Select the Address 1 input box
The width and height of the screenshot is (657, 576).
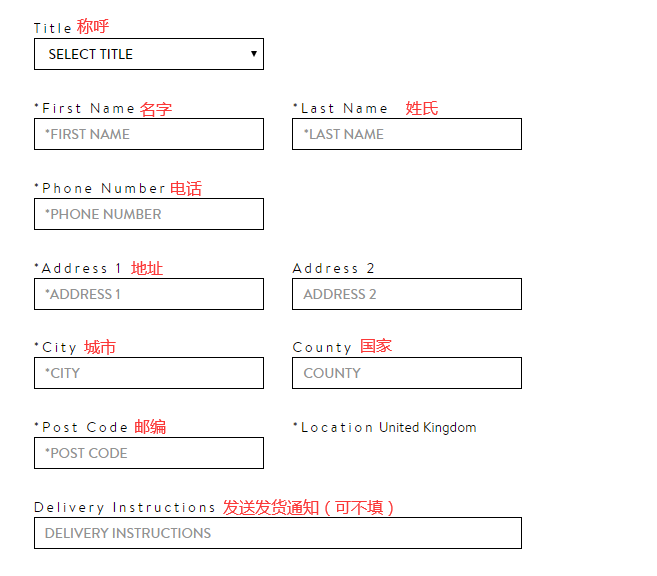coord(149,294)
